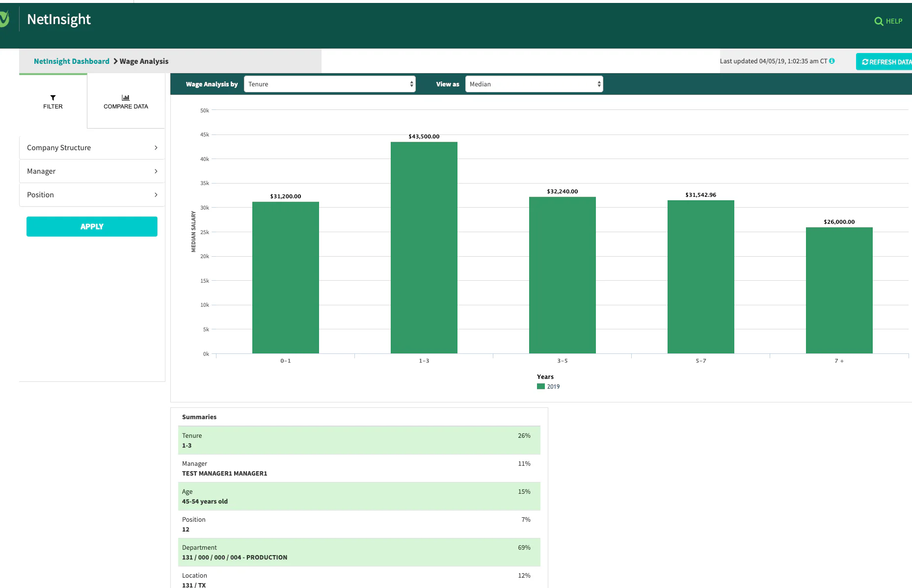Open the Wage Analysis by Tenure dropdown

pyautogui.click(x=330, y=84)
